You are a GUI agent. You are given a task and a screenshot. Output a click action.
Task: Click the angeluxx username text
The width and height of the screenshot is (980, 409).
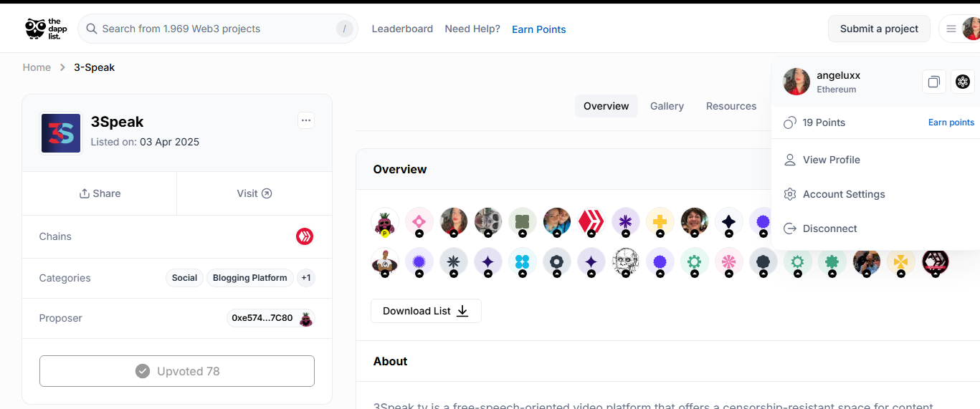click(839, 75)
